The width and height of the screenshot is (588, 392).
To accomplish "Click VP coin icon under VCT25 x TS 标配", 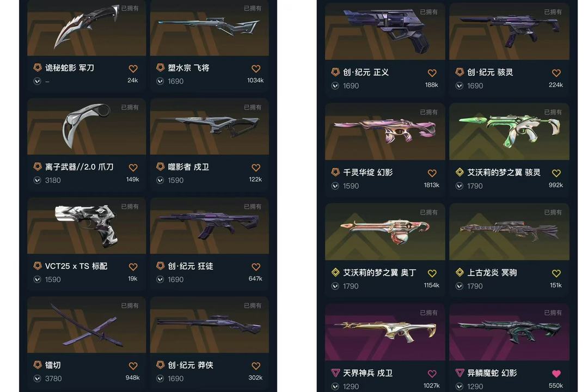I will (38, 279).
